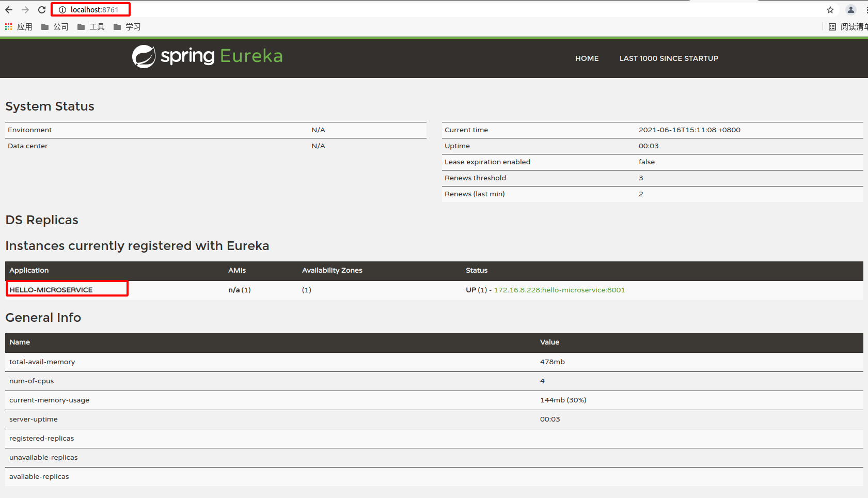868x498 pixels.
Task: Select the Environment row label
Action: tap(30, 130)
